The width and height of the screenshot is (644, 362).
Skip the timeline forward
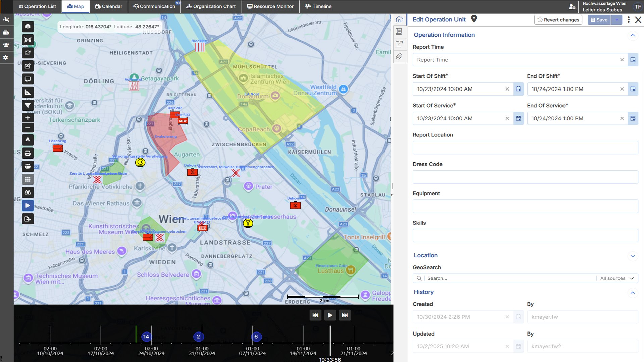click(x=345, y=315)
